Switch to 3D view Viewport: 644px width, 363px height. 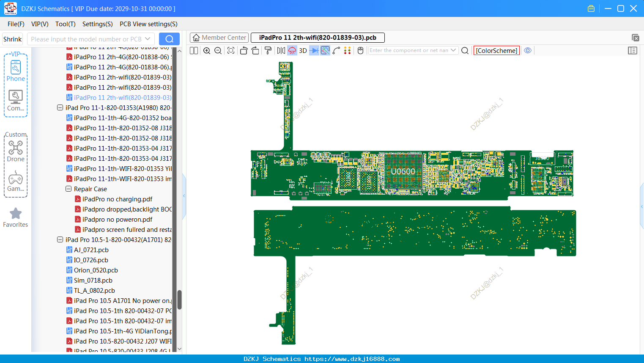click(303, 50)
